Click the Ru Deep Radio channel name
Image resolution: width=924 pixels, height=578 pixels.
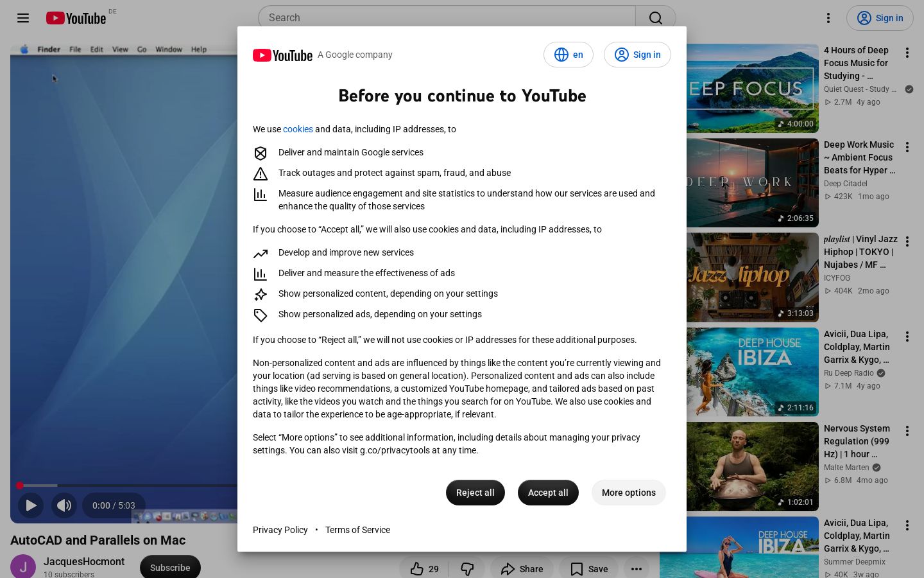(849, 373)
